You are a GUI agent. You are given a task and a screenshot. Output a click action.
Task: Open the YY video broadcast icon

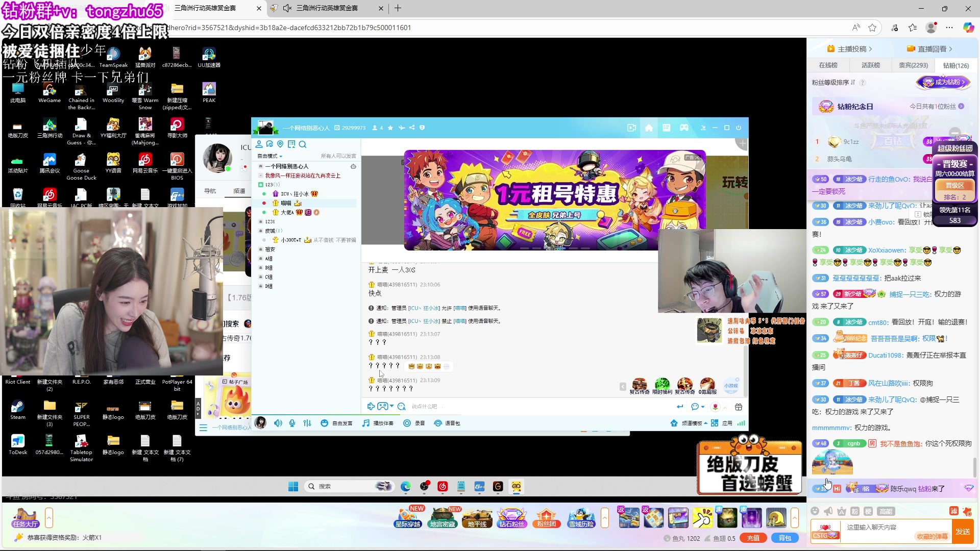pyautogui.click(x=631, y=128)
